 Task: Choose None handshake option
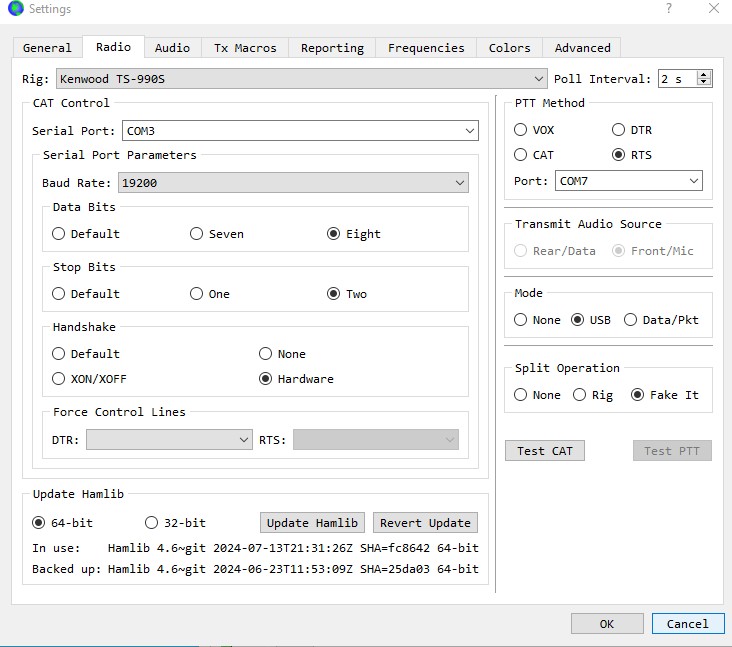tap(282, 354)
